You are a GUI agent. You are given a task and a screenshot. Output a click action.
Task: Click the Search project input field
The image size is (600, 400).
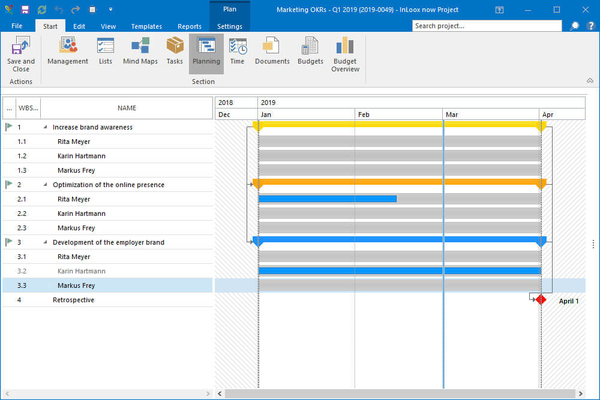pos(487,26)
